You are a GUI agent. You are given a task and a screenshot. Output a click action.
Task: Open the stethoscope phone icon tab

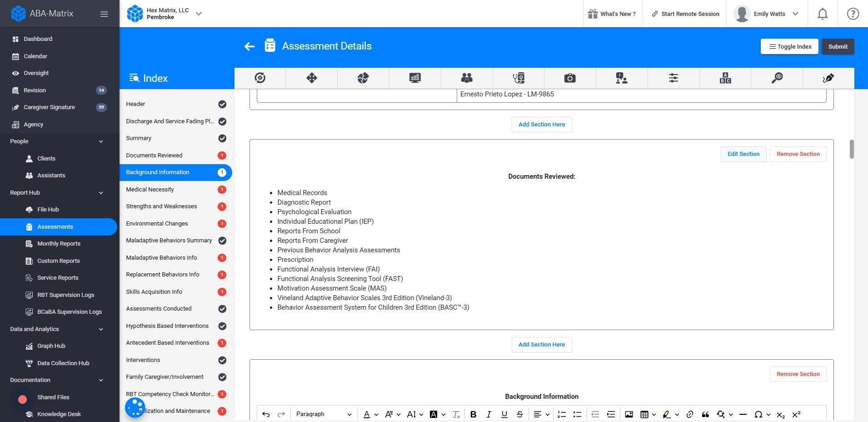pyautogui.click(x=519, y=78)
